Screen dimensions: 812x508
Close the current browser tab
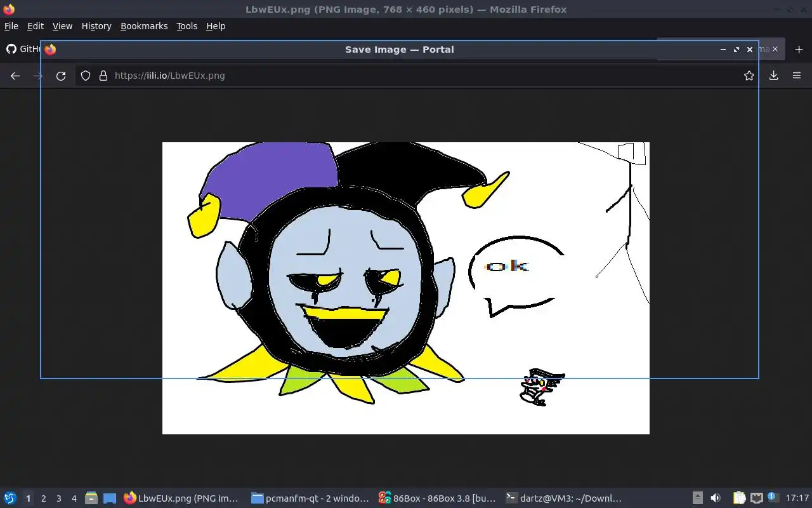(775, 49)
